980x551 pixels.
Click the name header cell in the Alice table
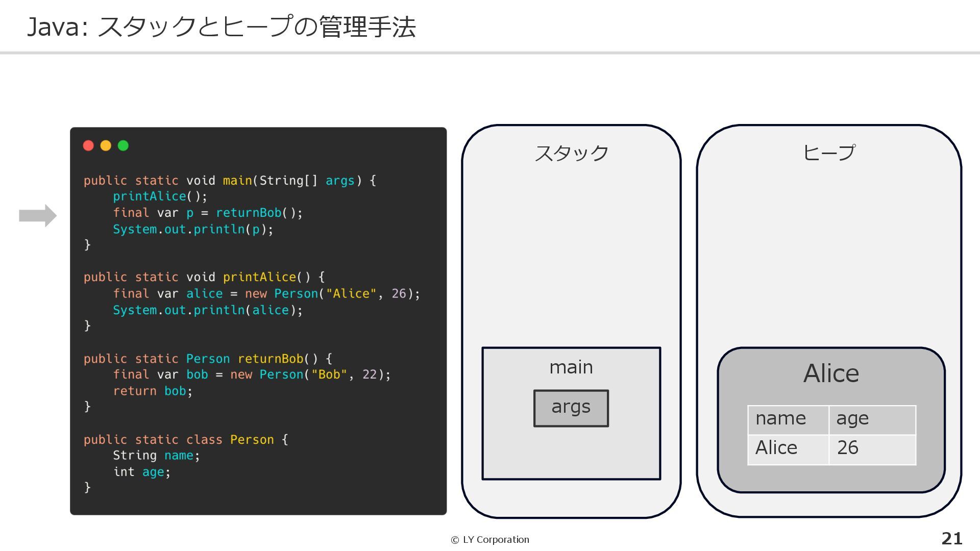pyautogui.click(x=788, y=419)
